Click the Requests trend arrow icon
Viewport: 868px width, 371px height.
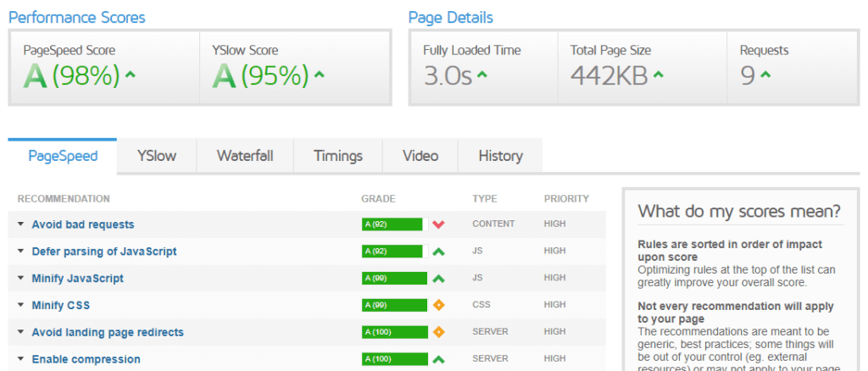coord(765,75)
